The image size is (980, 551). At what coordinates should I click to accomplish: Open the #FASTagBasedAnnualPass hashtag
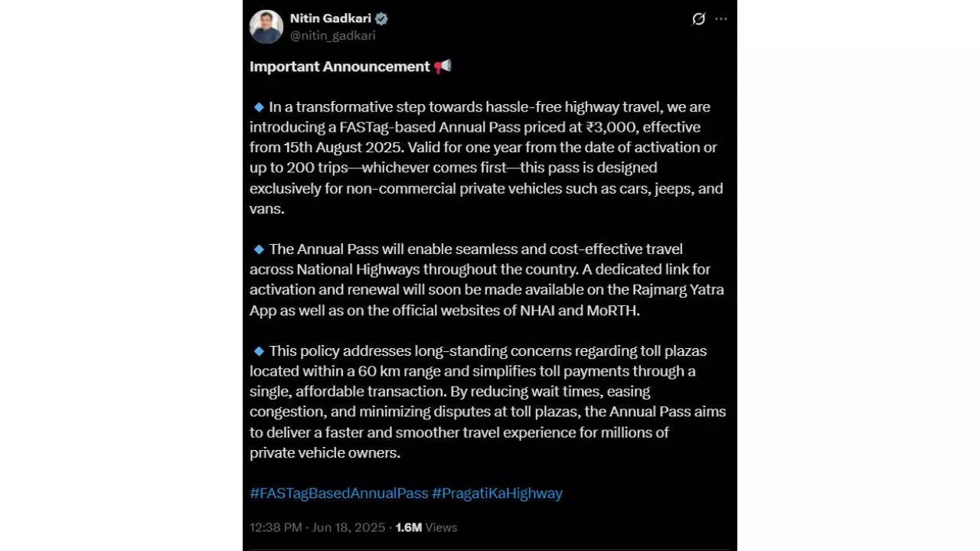(338, 494)
